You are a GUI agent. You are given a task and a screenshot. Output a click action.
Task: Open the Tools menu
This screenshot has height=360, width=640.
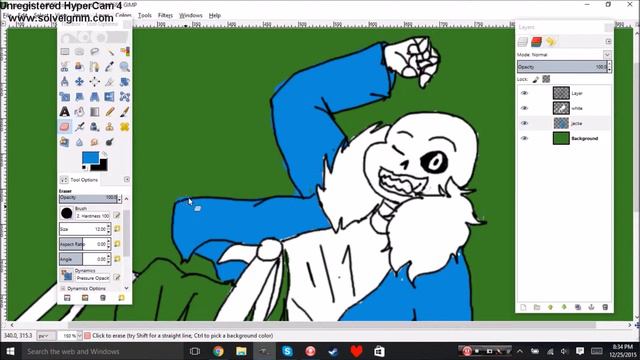pyautogui.click(x=144, y=15)
